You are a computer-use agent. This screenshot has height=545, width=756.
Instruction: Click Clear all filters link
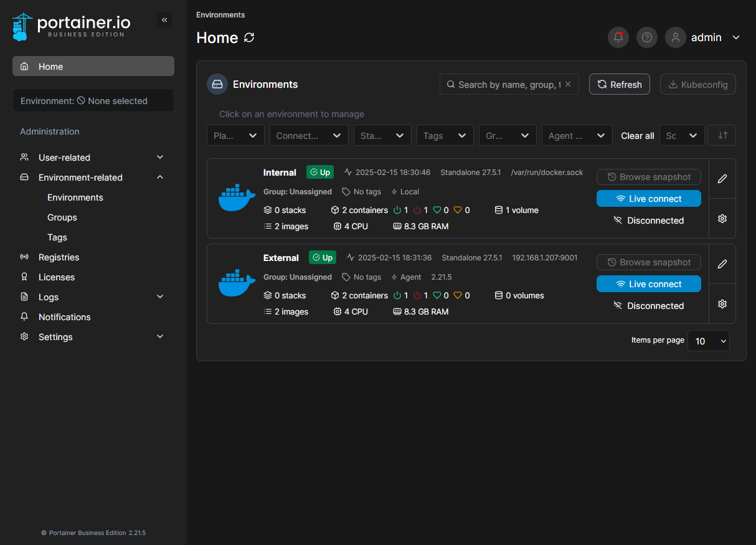tap(637, 136)
